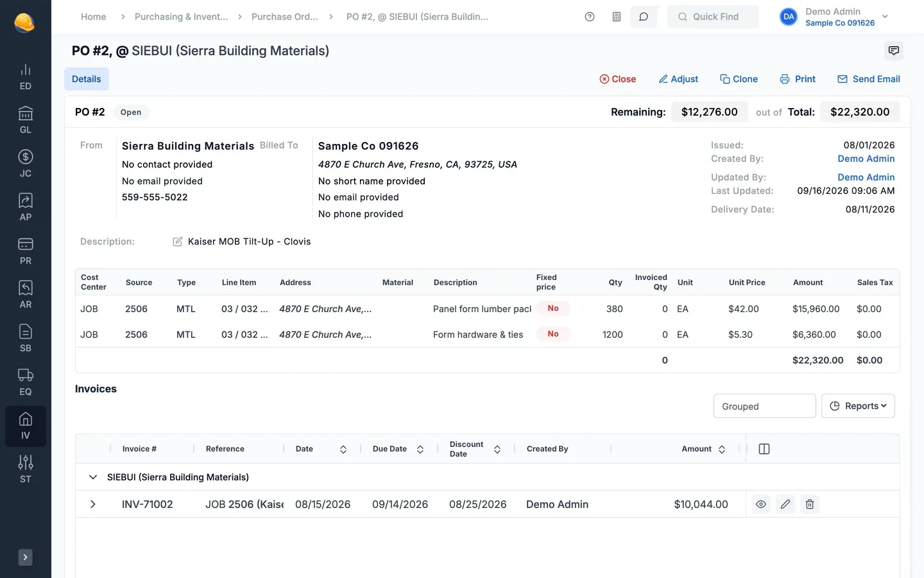Open the JC job cost module
The height and width of the screenshot is (578, 924).
point(26,164)
